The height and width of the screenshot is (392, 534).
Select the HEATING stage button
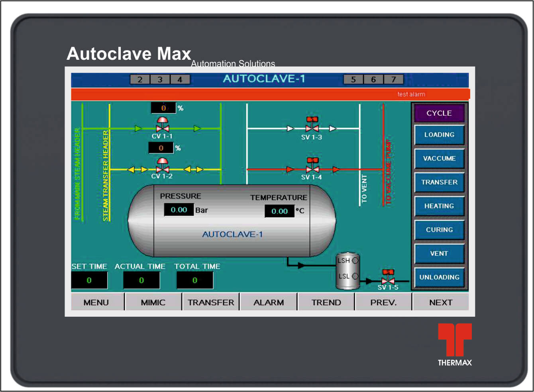click(x=439, y=206)
